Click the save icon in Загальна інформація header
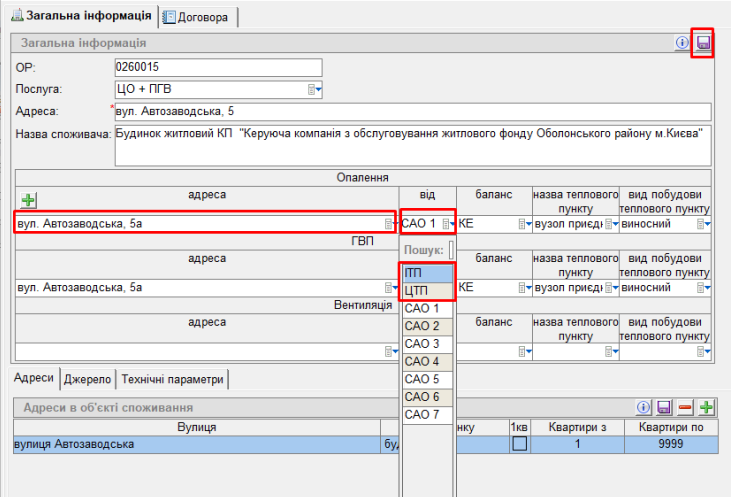Screen dimensions: 731x497 [702, 43]
